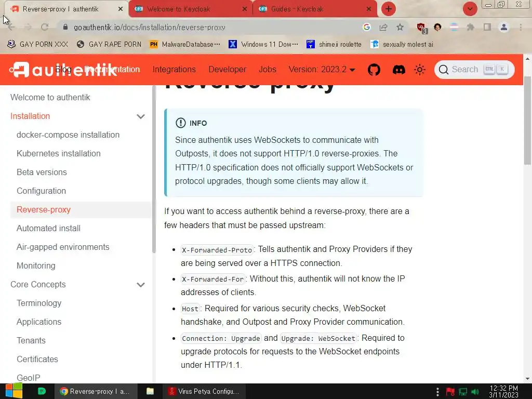Image resolution: width=532 pixels, height=399 pixels.
Task: Close the Welcome to Keycloak tab
Action: click(245, 9)
